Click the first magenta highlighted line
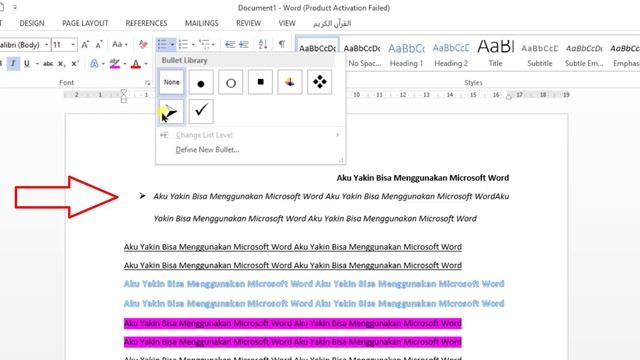Image resolution: width=640 pixels, height=360 pixels. pos(293,323)
